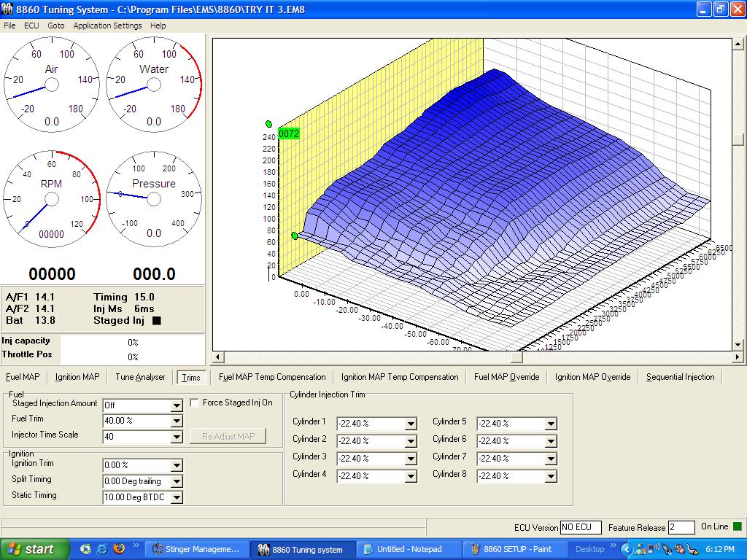Switch to the Fuel MAP tab
Screen dimensions: 747x560
(x=23, y=377)
